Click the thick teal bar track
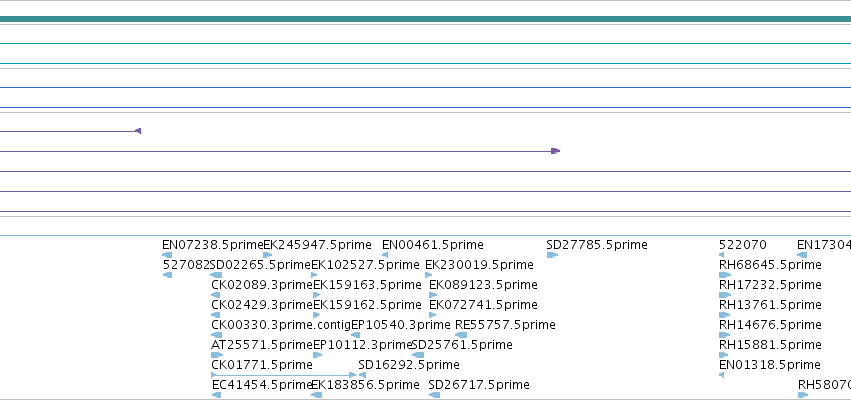Viewport: 851px width, 400px height. coord(426,19)
